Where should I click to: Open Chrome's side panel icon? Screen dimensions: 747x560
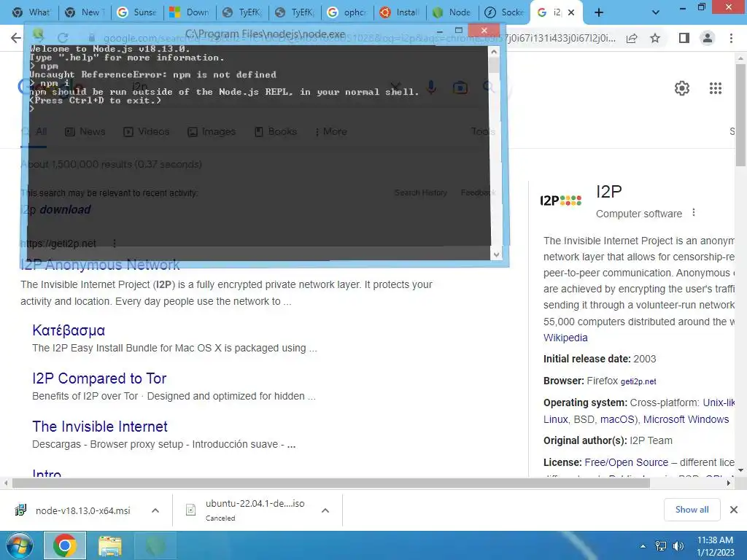[x=684, y=38]
